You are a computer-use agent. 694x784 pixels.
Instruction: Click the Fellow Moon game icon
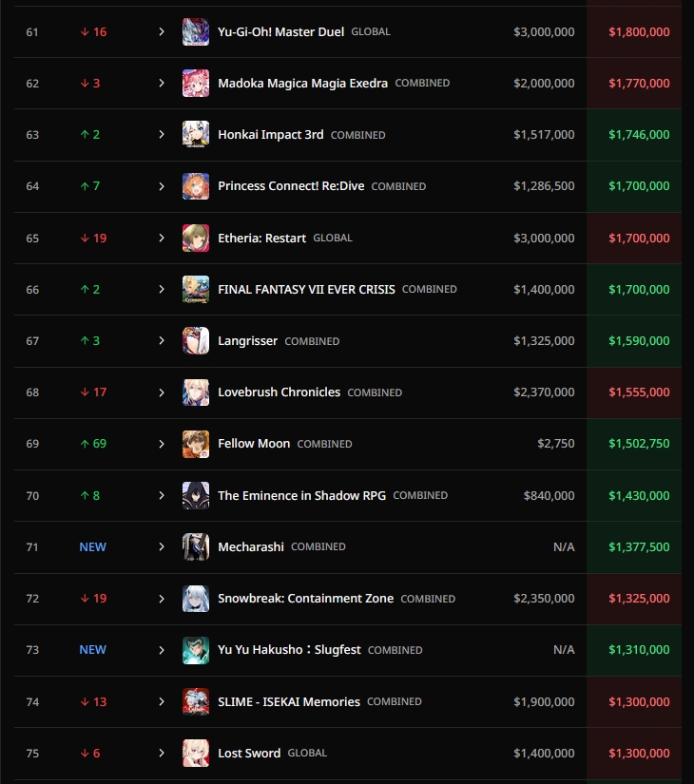pos(196,444)
